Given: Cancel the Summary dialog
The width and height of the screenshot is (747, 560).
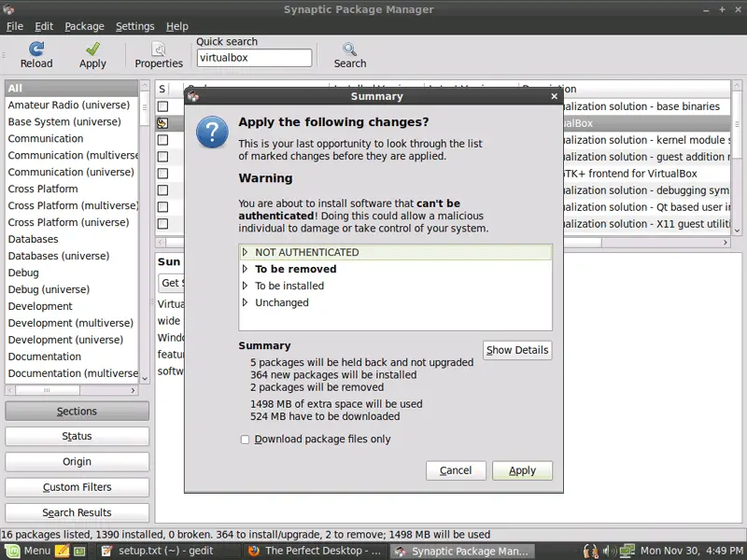Looking at the screenshot, I should pyautogui.click(x=456, y=470).
